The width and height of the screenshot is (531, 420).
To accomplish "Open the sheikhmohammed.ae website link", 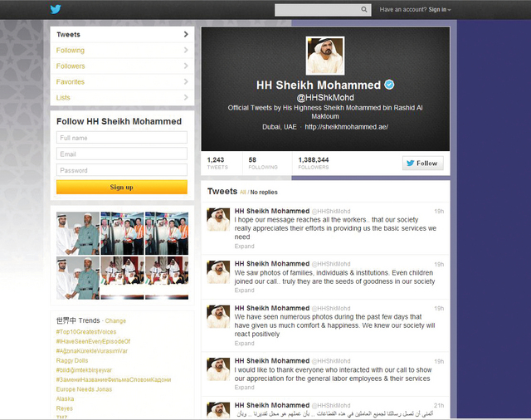I will pos(347,127).
